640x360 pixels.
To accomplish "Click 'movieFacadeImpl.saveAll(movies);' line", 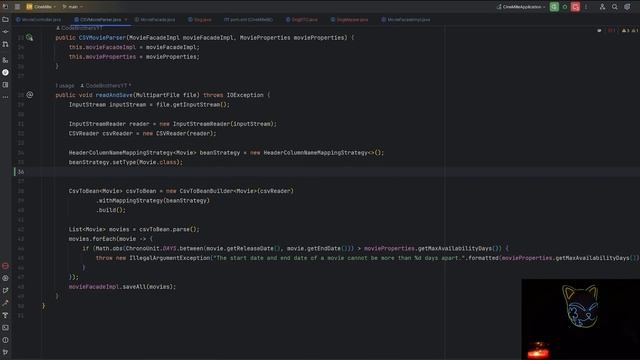I will click(x=122, y=287).
